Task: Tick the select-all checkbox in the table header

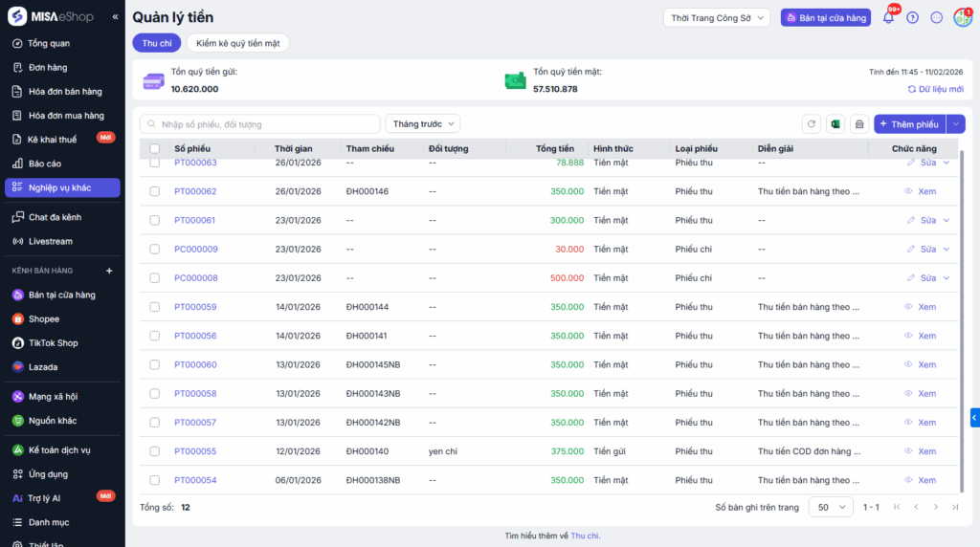Action: pyautogui.click(x=155, y=149)
